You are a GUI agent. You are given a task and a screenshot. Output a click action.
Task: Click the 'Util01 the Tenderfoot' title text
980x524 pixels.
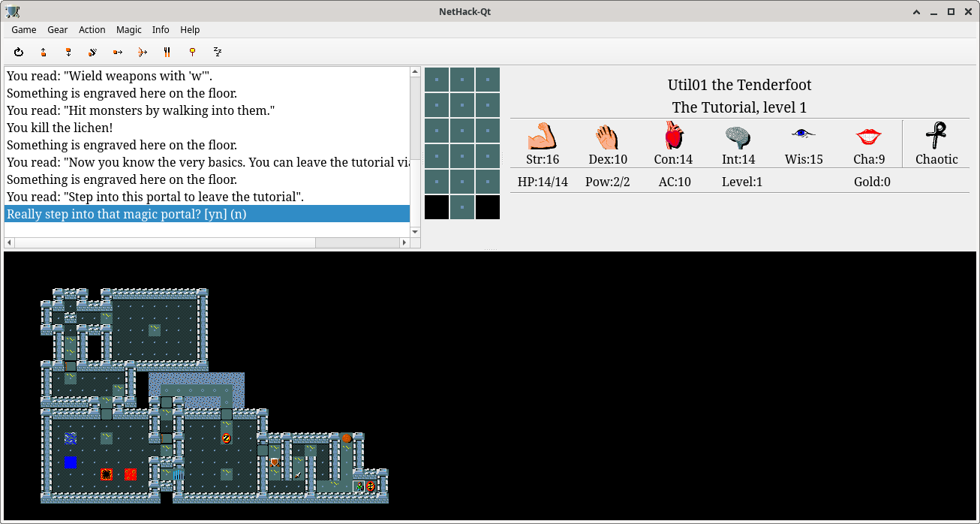coord(740,85)
